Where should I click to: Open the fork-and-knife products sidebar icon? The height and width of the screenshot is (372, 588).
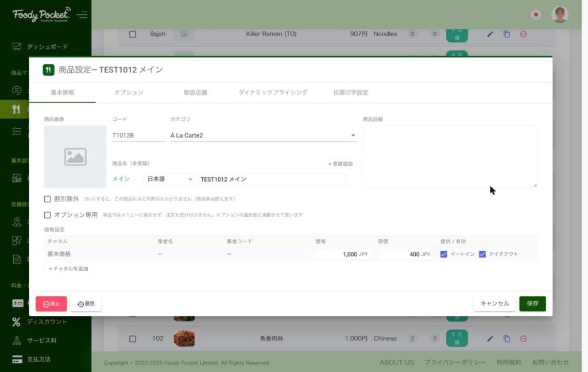click(x=16, y=109)
